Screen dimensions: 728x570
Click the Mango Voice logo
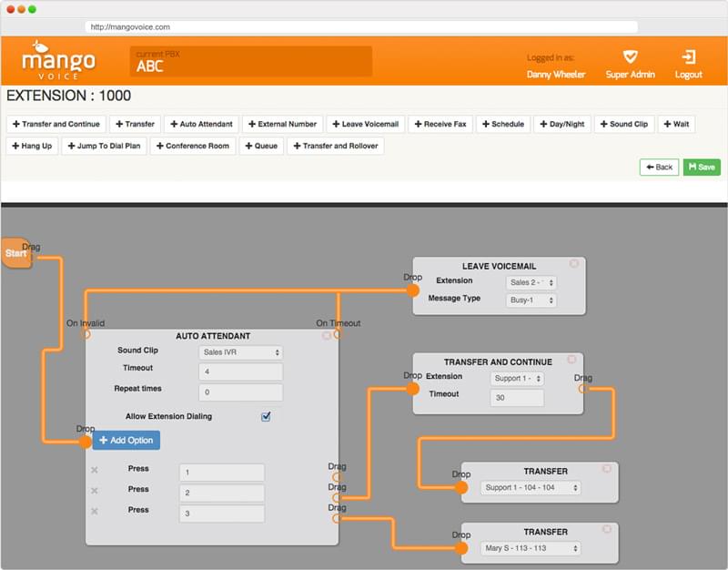click(59, 60)
